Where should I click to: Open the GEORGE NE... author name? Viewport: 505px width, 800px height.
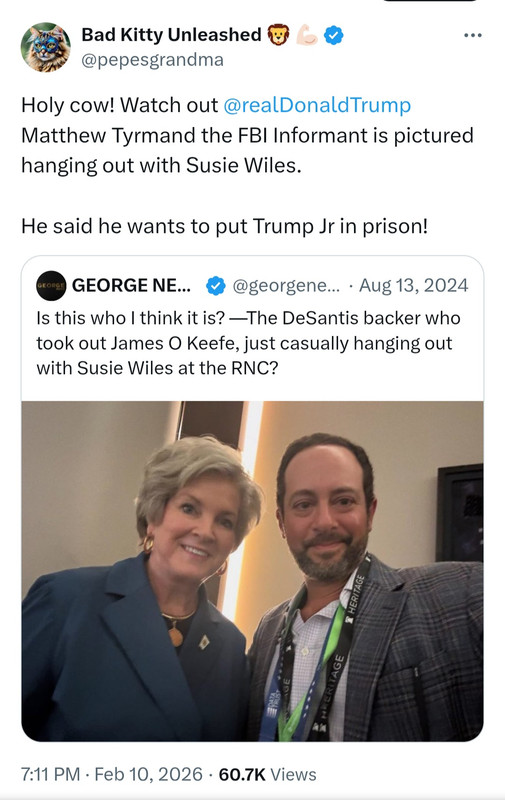[x=131, y=285]
